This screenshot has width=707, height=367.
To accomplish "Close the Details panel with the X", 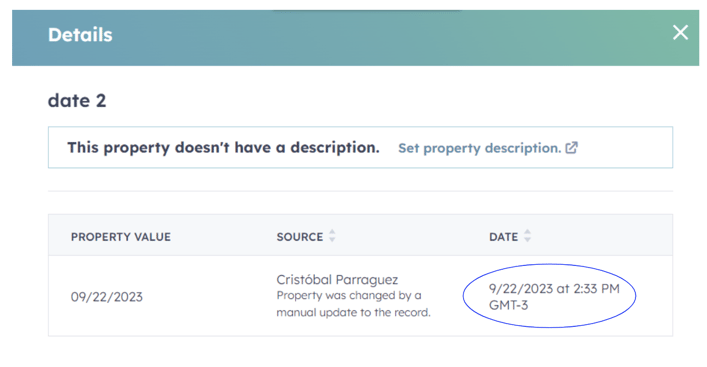I will 680,32.
